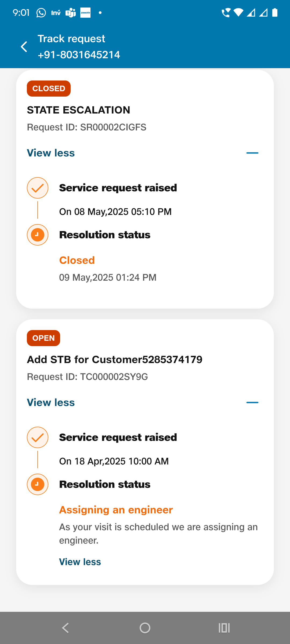The height and width of the screenshot is (644, 290).
Task: Tap View less under STATE ESCALATION request
Action: click(51, 153)
